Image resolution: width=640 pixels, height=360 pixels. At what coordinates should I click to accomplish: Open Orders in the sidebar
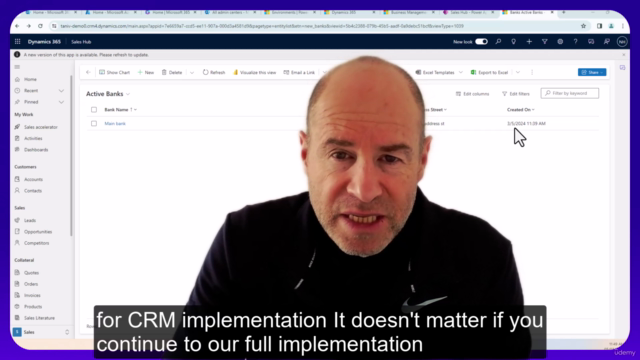(31, 284)
